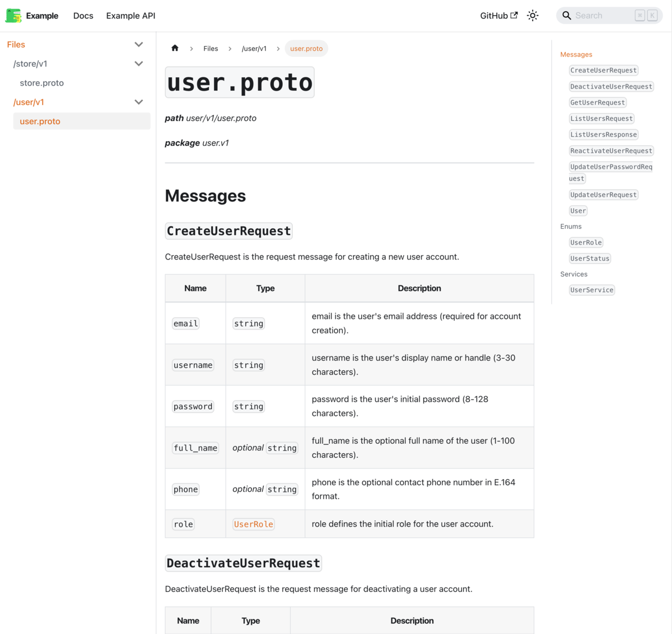This screenshot has height=634, width=672.
Task: Click the Example logo icon
Action: coord(13,15)
